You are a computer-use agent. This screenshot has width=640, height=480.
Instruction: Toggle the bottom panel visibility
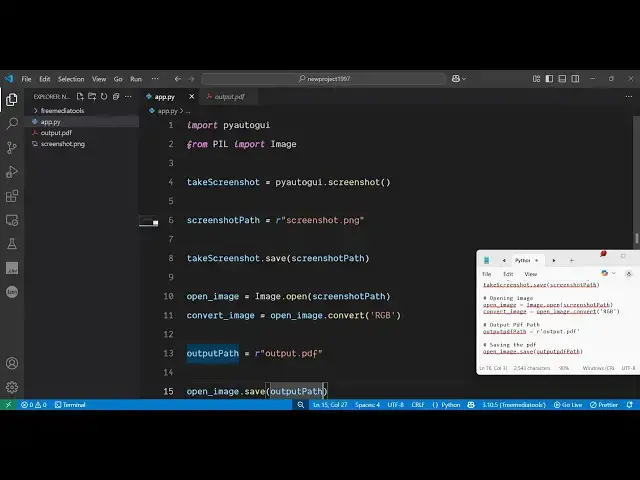[x=562, y=79]
